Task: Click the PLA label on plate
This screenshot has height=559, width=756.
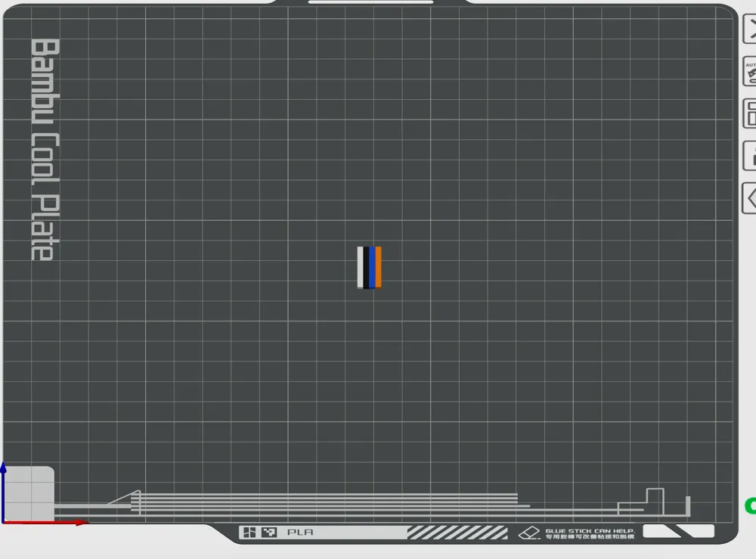Action: pyautogui.click(x=300, y=533)
